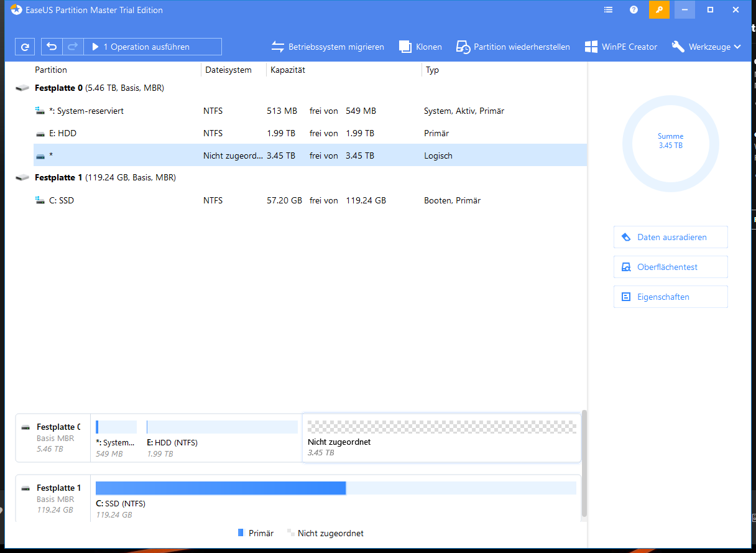
Task: Select Festplatte 0 in the list
Action: point(301,88)
